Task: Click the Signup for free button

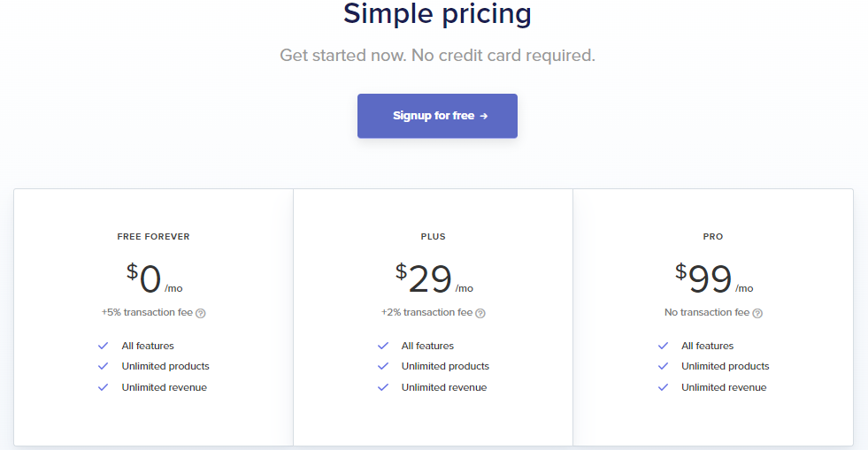Action: point(437,116)
